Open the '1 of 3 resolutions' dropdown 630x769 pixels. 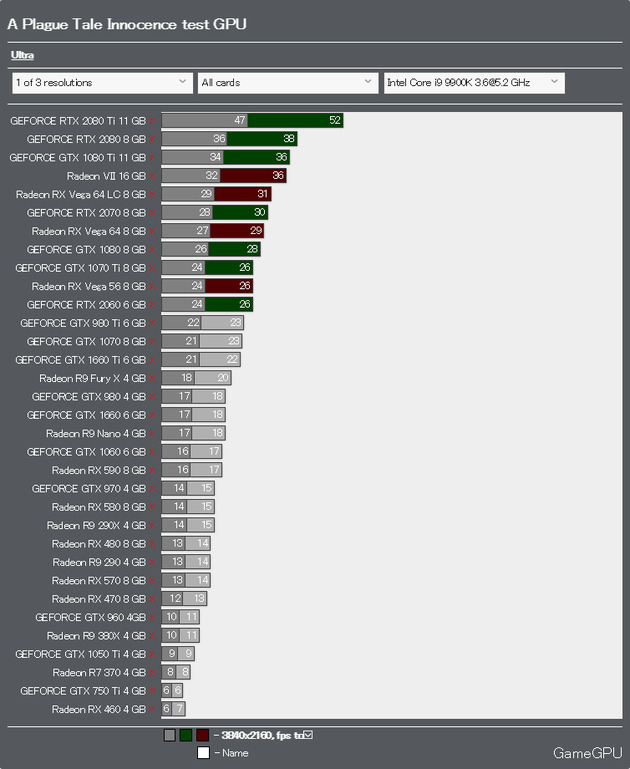click(102, 83)
